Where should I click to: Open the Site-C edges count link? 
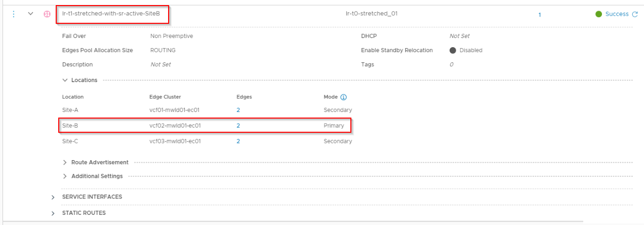point(238,141)
